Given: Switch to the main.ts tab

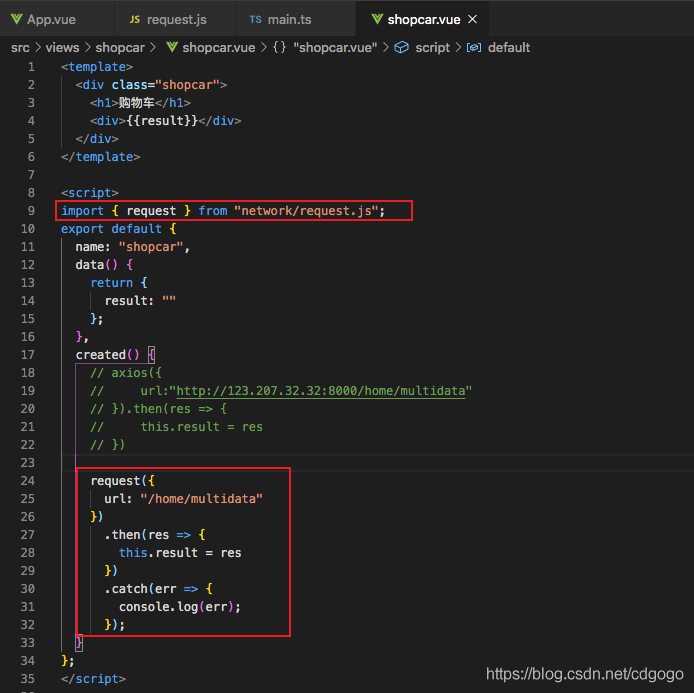Looking at the screenshot, I should pyautogui.click(x=289, y=19).
